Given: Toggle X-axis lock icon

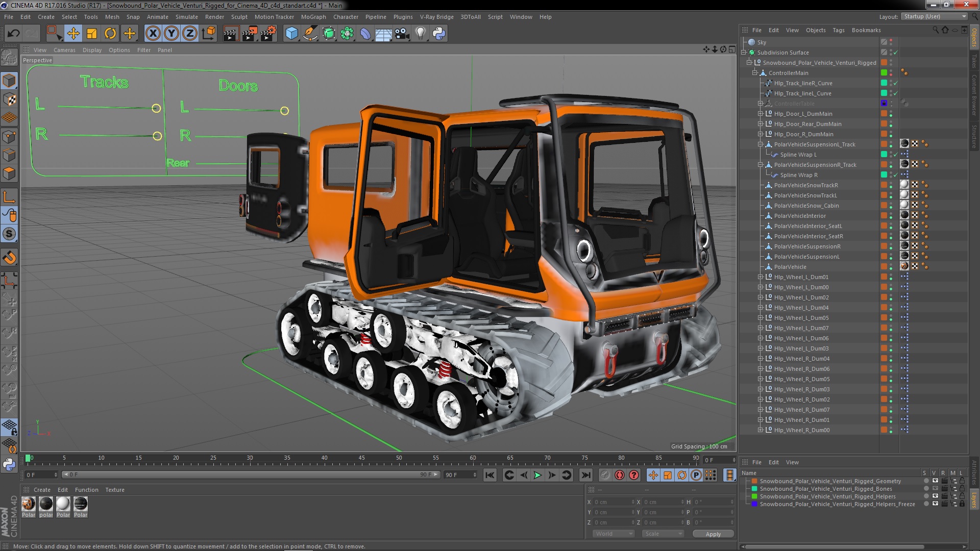Looking at the screenshot, I should point(153,34).
